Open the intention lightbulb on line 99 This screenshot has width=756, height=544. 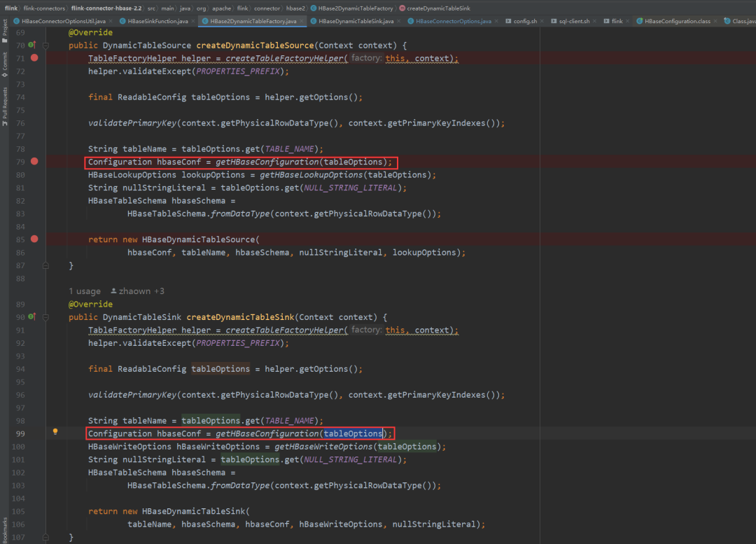tap(55, 433)
